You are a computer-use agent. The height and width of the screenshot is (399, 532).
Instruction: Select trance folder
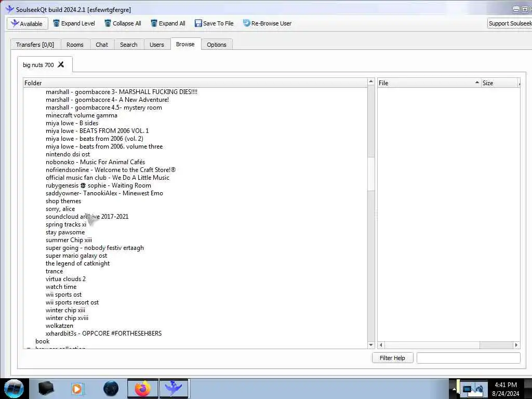pyautogui.click(x=54, y=271)
